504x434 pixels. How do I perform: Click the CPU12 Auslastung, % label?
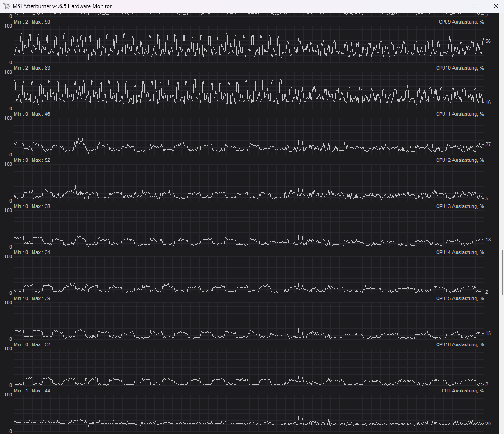[460, 160]
